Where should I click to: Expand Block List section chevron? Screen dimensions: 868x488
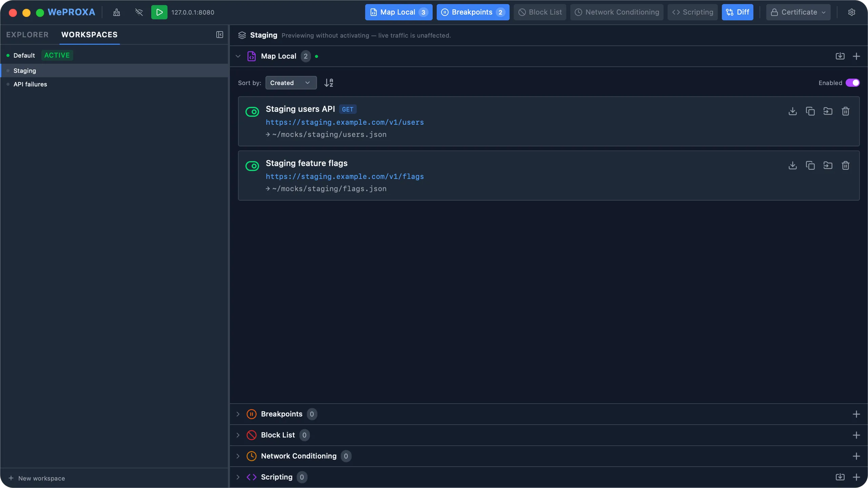pos(238,435)
